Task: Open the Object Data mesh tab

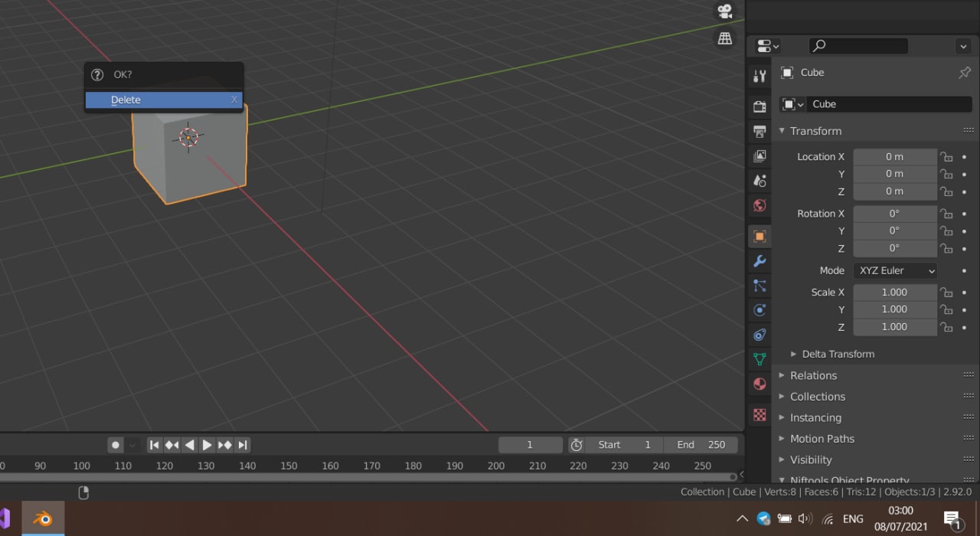Action: pyautogui.click(x=759, y=359)
